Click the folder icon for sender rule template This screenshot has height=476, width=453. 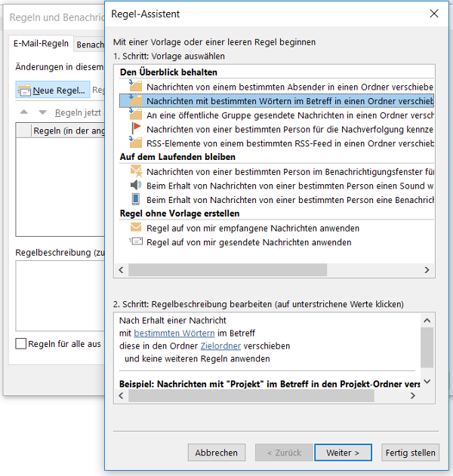(x=135, y=87)
